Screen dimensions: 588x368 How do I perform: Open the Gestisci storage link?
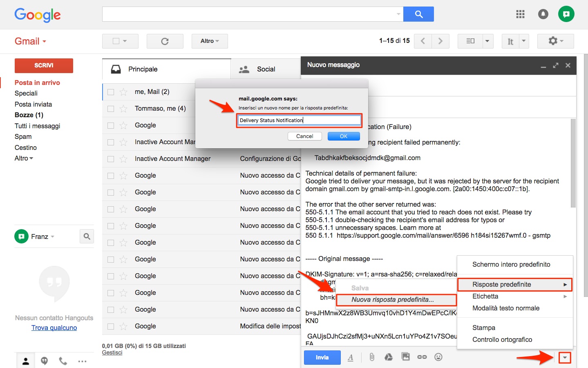tap(112, 353)
